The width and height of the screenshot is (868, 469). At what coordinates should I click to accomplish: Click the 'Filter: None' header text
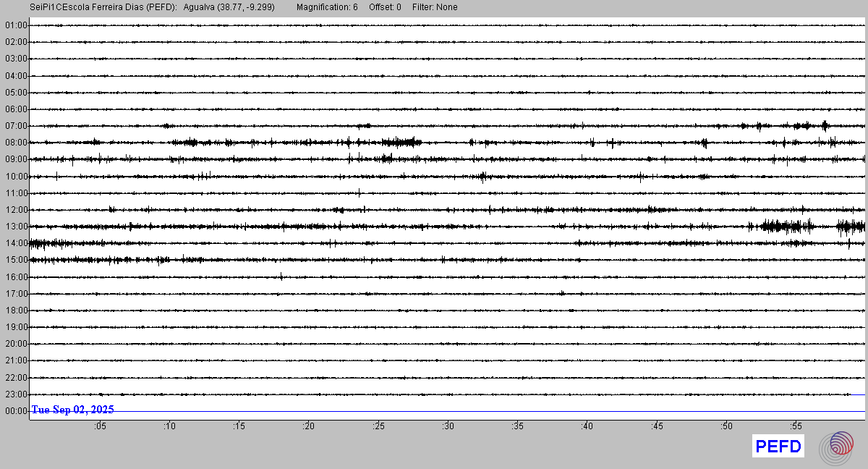click(435, 7)
